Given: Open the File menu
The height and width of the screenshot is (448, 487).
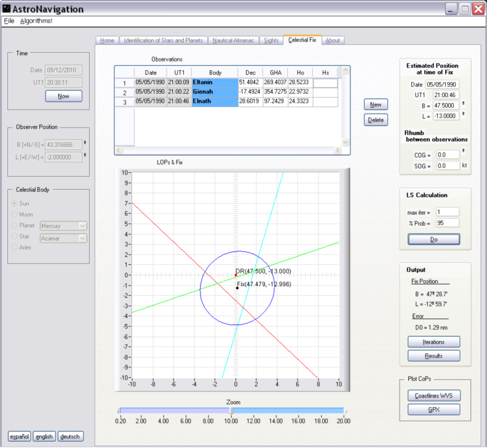Looking at the screenshot, I should click(9, 21).
